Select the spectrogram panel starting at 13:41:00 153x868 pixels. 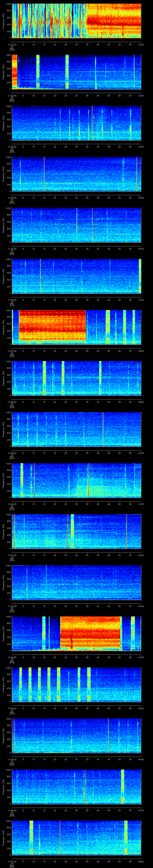pos(76,532)
